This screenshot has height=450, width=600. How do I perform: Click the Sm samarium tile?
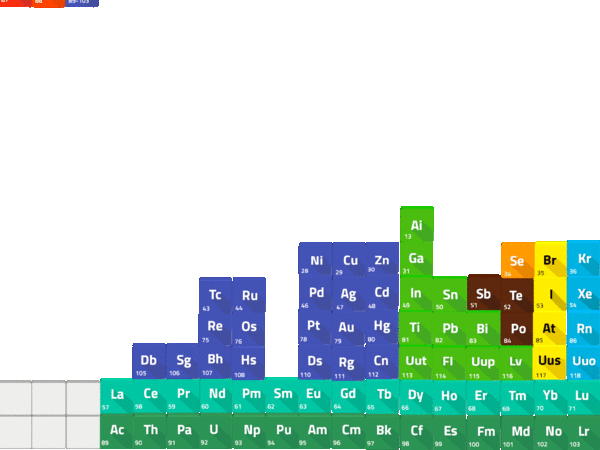(283, 396)
